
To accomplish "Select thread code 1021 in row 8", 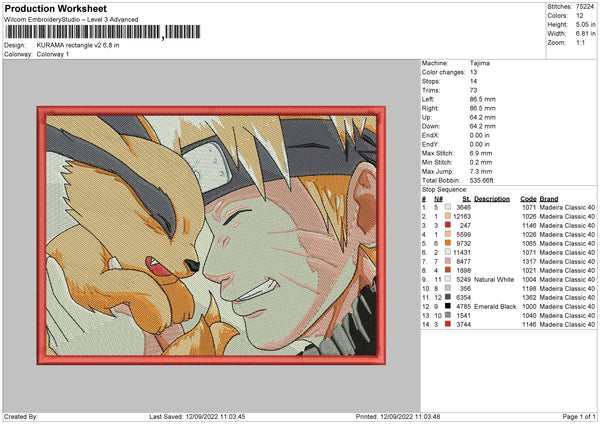I will pos(529,271).
